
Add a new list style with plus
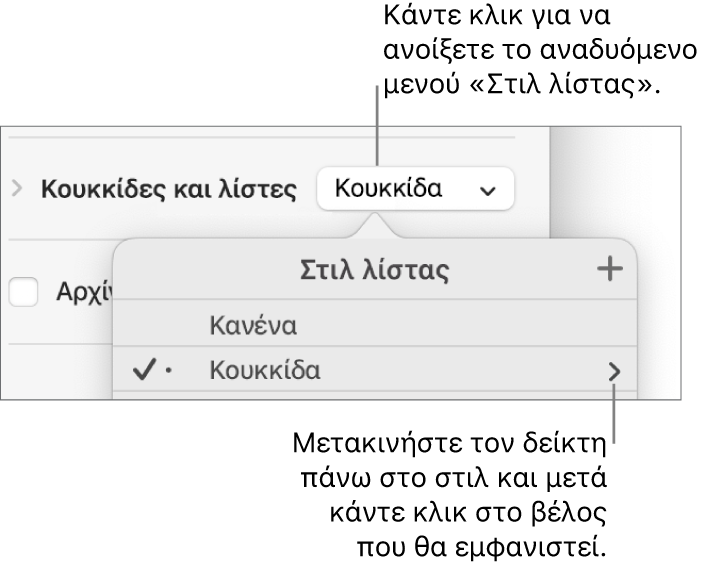[x=609, y=269]
